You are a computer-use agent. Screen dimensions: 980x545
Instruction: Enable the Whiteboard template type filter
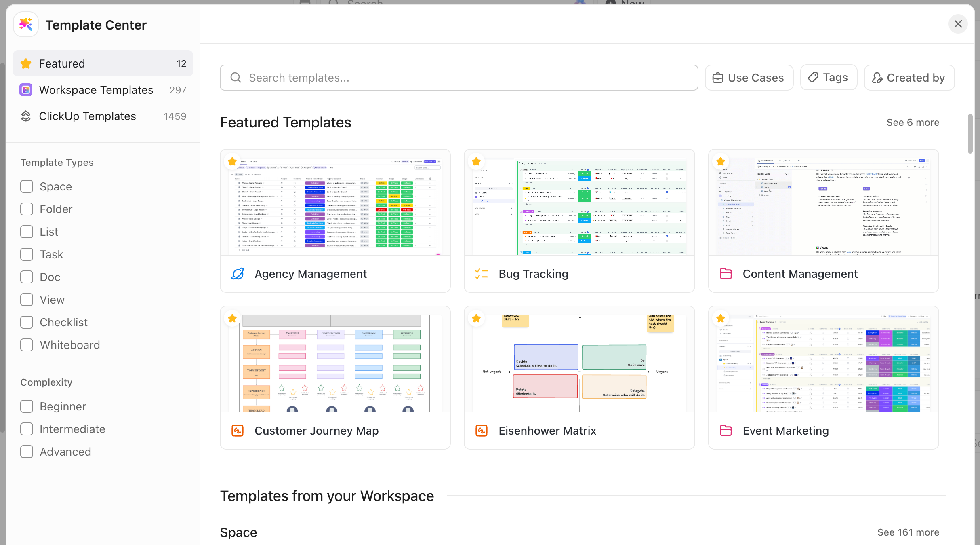click(27, 344)
